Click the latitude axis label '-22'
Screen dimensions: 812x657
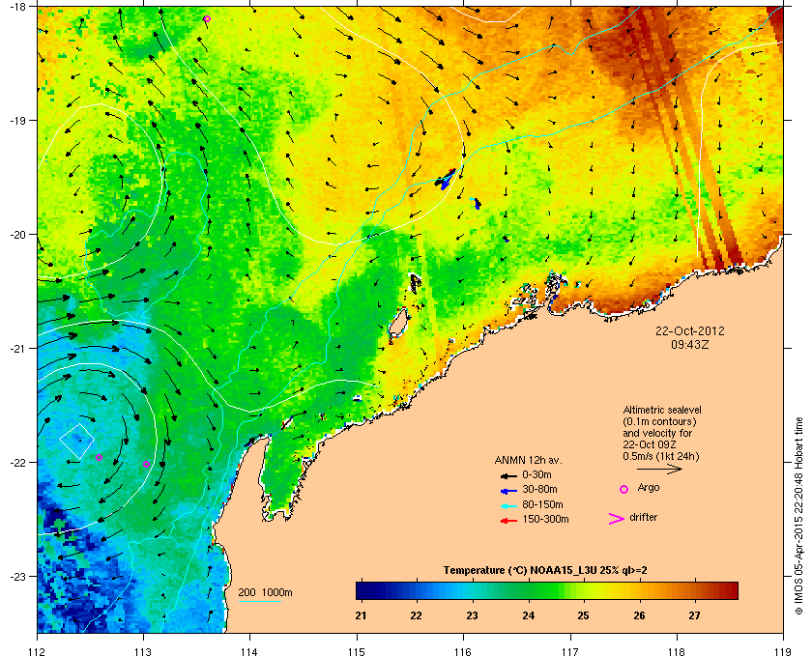(17, 463)
